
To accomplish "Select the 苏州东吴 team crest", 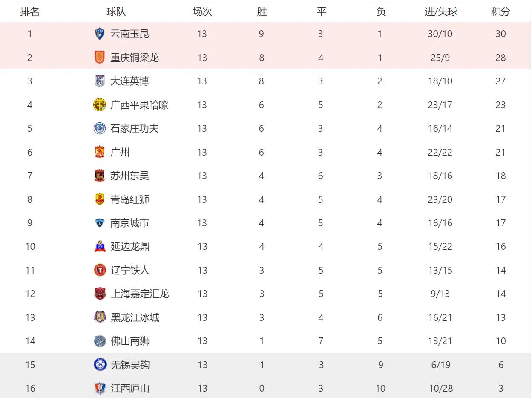I will coord(100,176).
